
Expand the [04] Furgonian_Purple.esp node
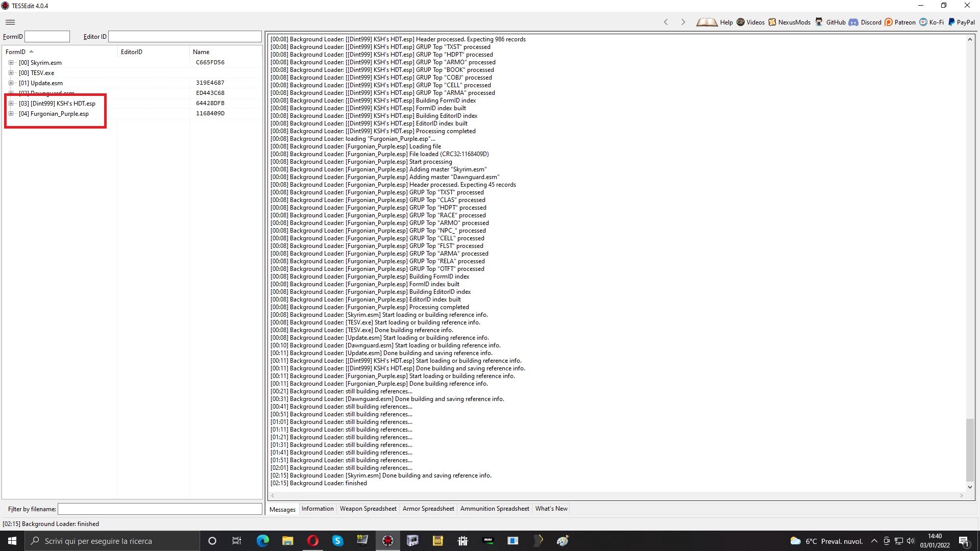click(x=11, y=114)
